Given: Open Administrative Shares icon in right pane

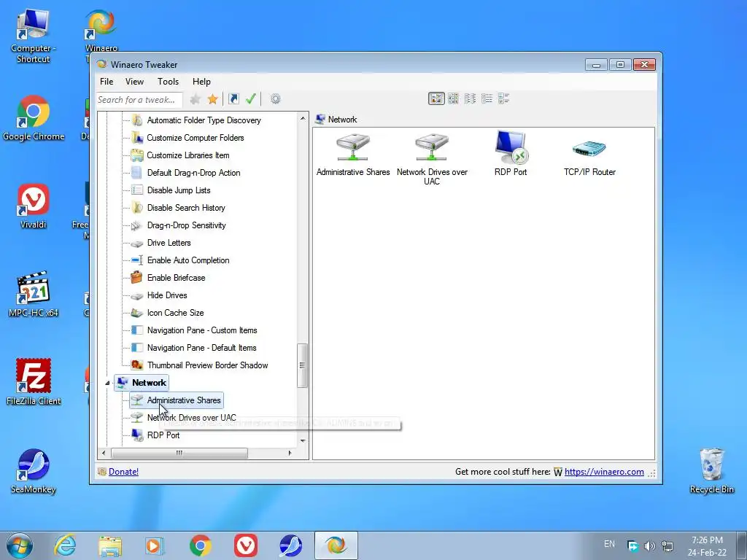Looking at the screenshot, I should (x=353, y=155).
